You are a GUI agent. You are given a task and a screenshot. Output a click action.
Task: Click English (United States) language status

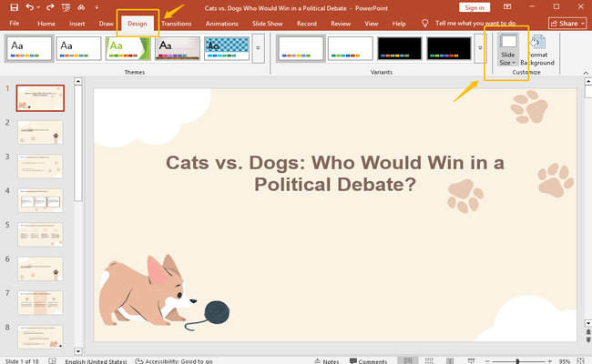click(96, 361)
